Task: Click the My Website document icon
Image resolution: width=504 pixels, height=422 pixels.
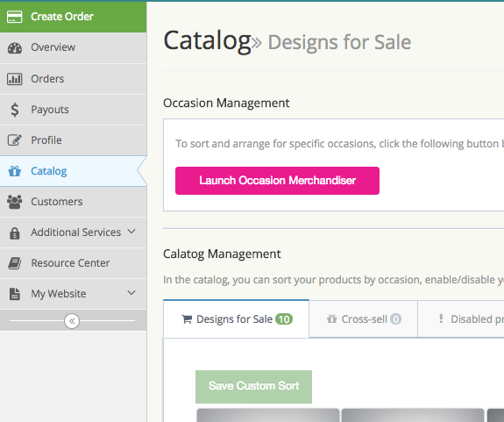Action: (x=15, y=294)
